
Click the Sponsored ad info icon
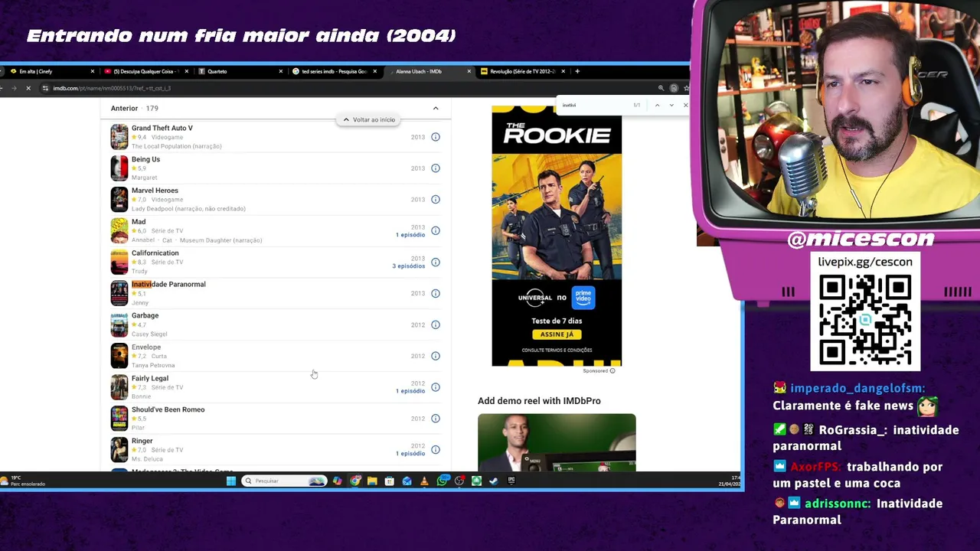[612, 371]
